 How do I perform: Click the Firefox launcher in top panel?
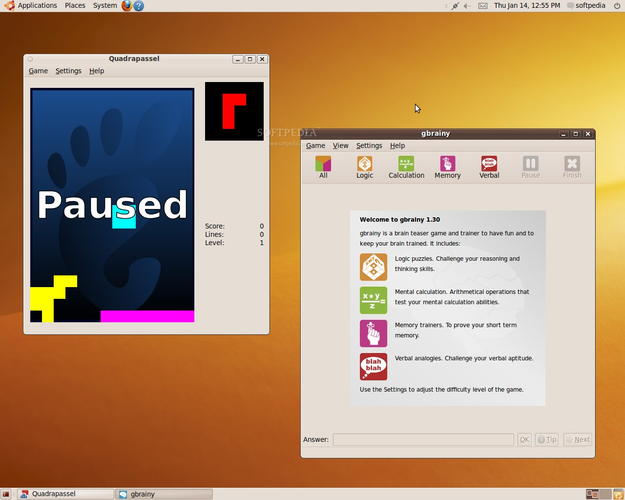(127, 6)
